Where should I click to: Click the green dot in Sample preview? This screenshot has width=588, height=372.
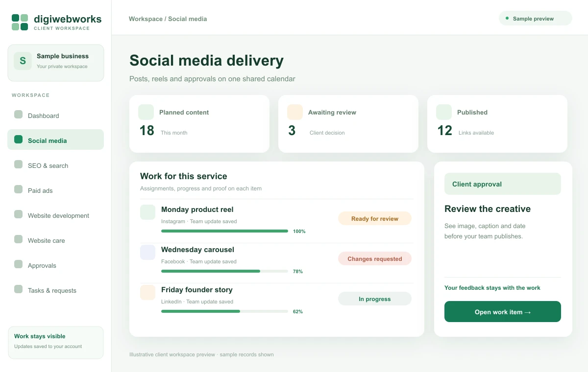pyautogui.click(x=507, y=18)
